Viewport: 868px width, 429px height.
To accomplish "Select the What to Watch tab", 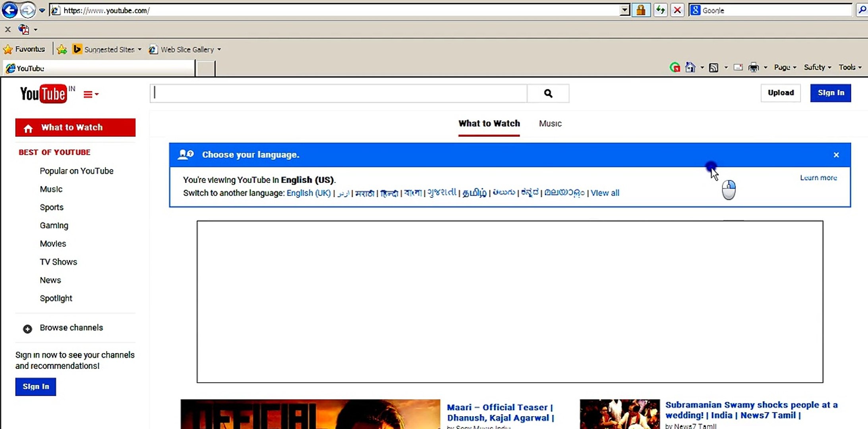I will click(x=489, y=124).
